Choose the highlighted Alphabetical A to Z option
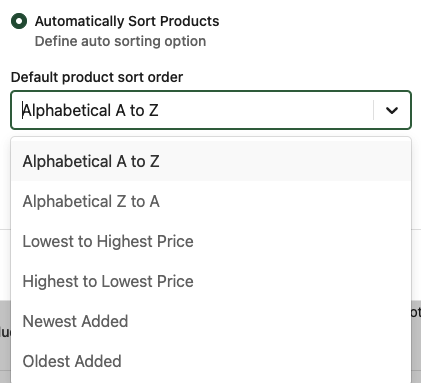This screenshot has width=421, height=383. click(211, 161)
